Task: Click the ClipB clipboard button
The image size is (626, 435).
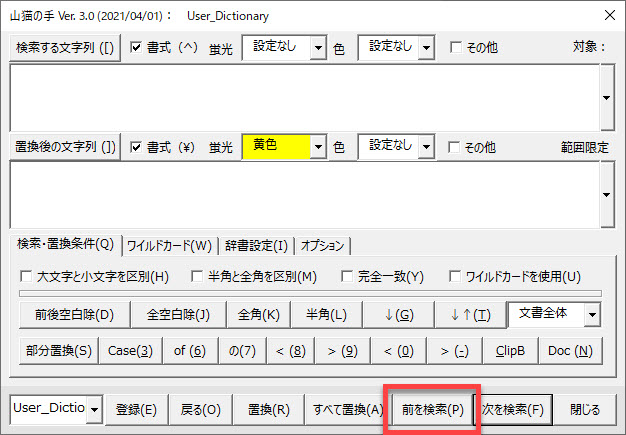Action: pyautogui.click(x=510, y=351)
